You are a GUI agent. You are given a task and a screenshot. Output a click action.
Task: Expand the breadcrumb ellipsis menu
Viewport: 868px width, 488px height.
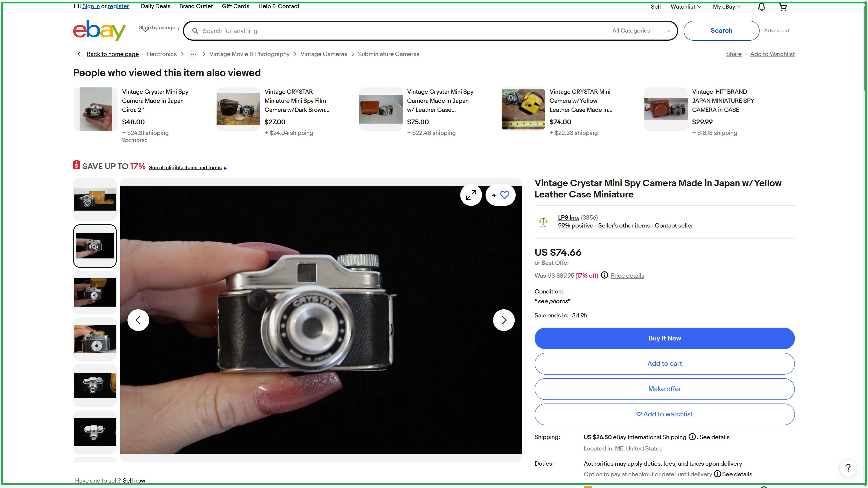pos(193,54)
